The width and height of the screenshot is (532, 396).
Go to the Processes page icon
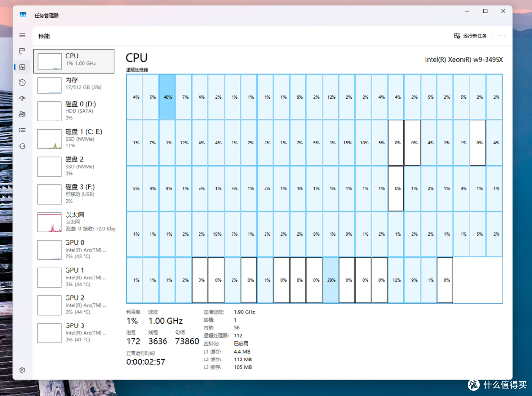coord(22,51)
